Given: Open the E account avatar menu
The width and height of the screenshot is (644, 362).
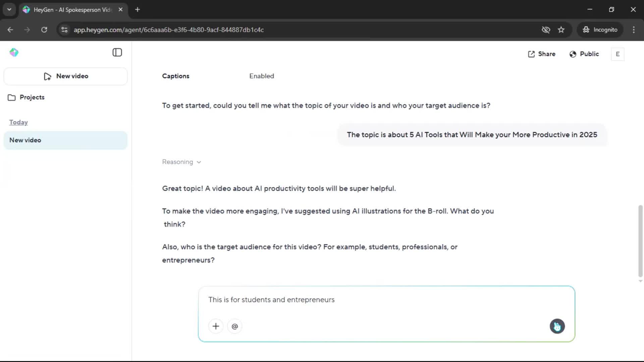Looking at the screenshot, I should [x=618, y=54].
